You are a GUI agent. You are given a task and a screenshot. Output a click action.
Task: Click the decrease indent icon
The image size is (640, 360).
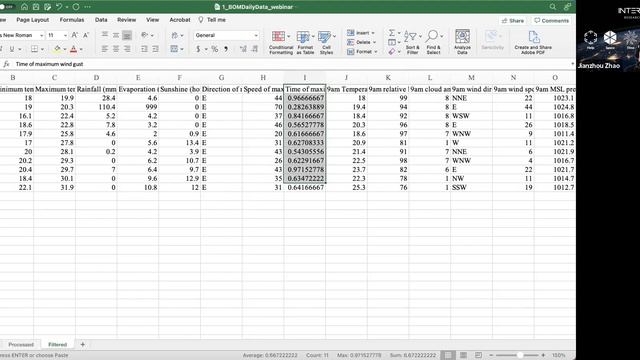pyautogui.click(x=144, y=49)
